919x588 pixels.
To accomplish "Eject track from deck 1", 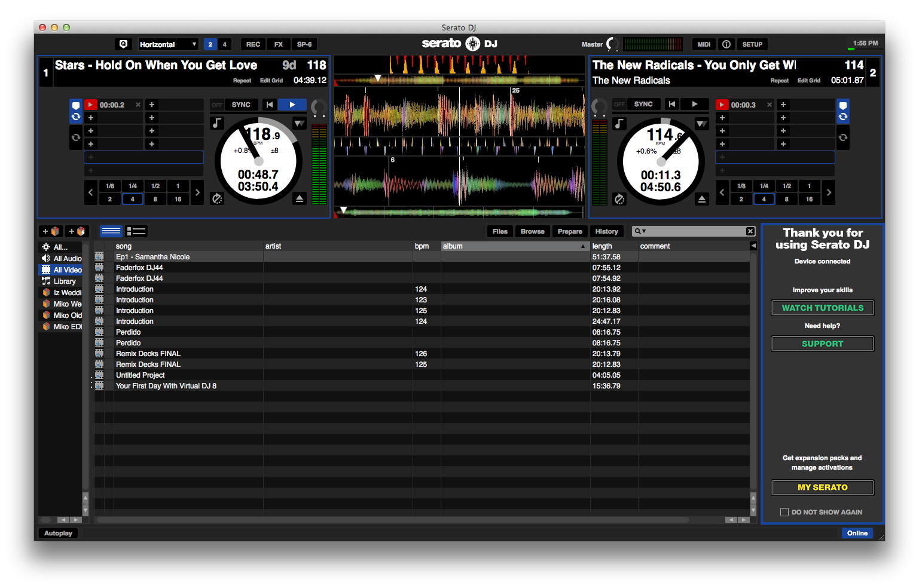I will click(300, 198).
